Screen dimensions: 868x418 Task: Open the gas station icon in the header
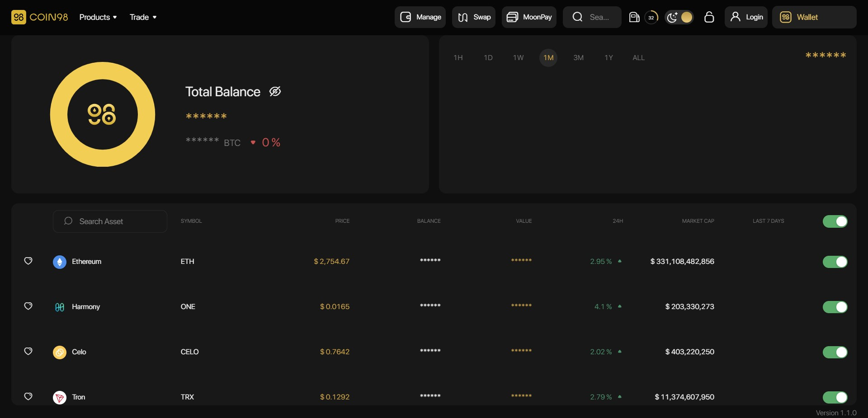[x=634, y=17]
